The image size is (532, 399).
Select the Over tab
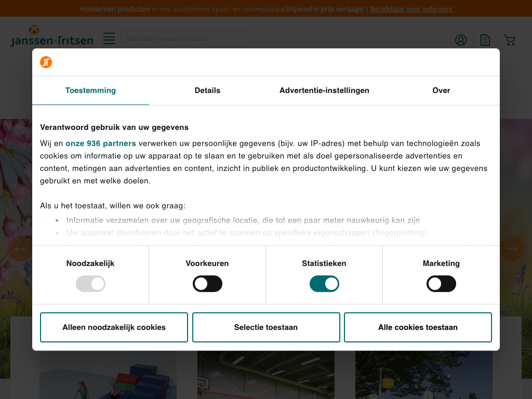[x=441, y=90]
